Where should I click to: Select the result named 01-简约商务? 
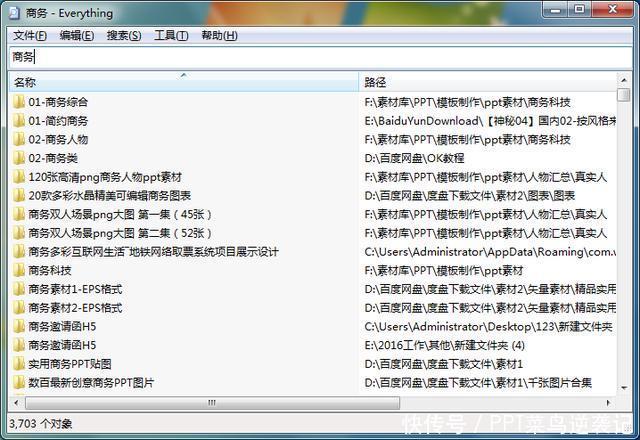tap(58, 121)
